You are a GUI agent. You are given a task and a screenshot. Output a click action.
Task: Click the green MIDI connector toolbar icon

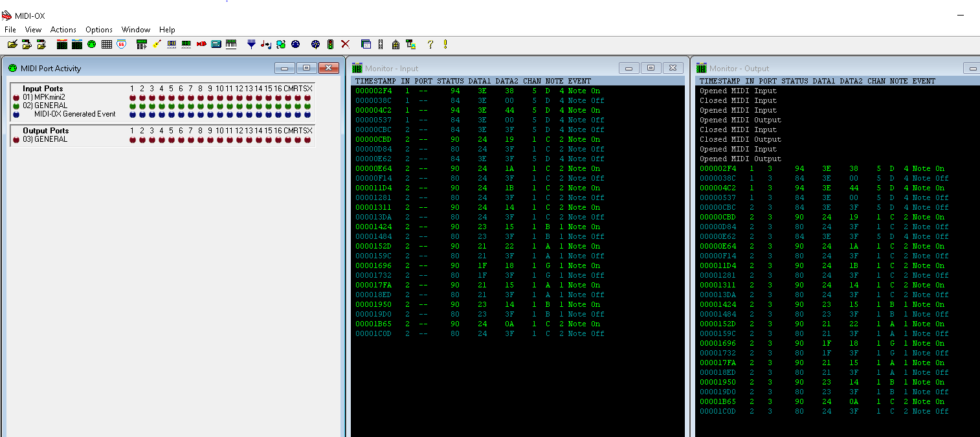click(92, 44)
